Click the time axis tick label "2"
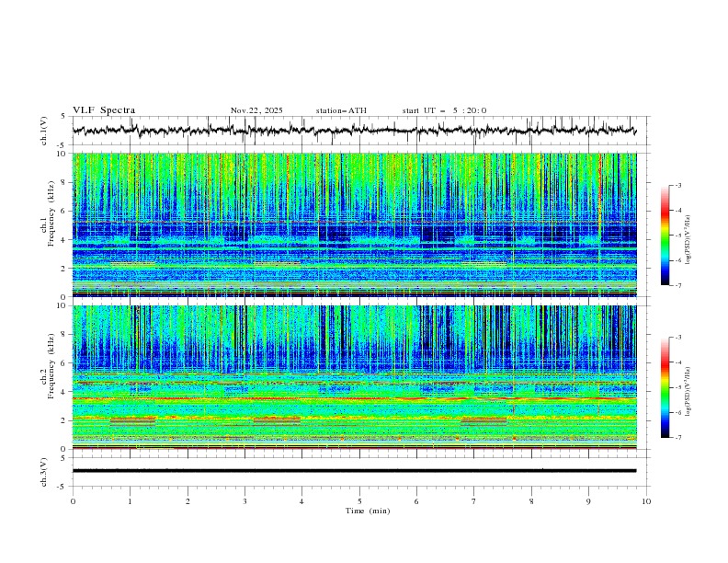 (188, 501)
